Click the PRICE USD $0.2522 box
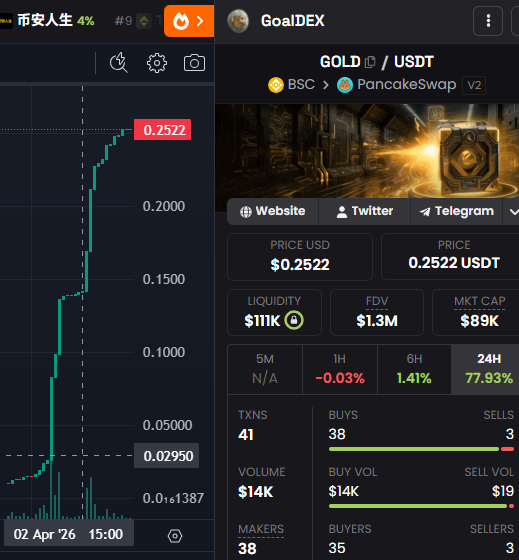 point(300,257)
